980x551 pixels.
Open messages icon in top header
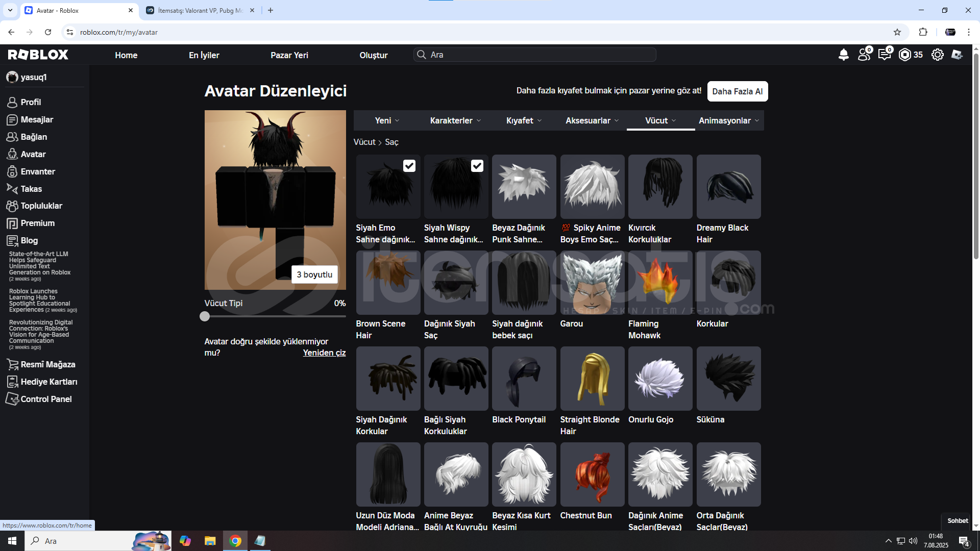click(885, 54)
